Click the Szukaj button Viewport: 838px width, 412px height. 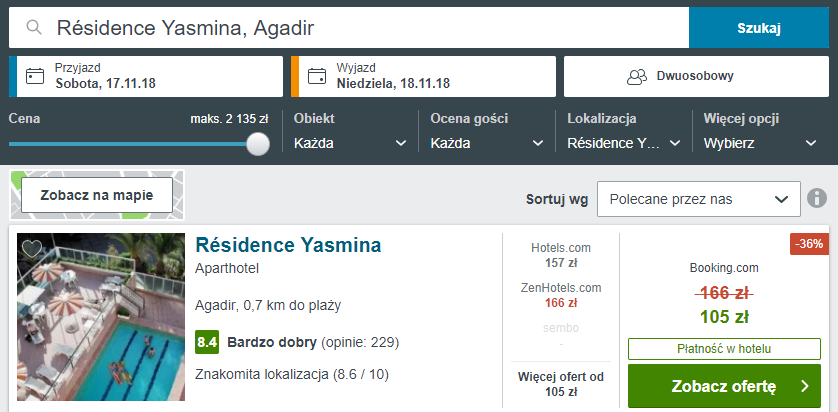[759, 28]
